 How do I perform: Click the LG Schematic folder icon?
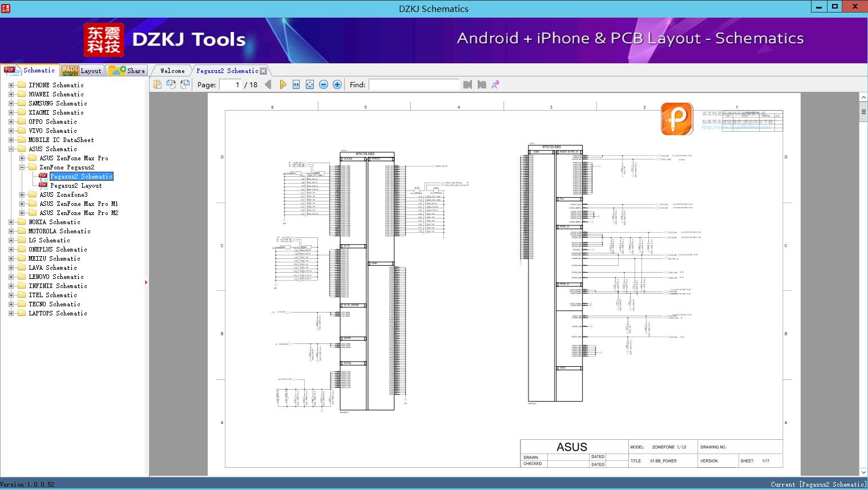(x=22, y=240)
